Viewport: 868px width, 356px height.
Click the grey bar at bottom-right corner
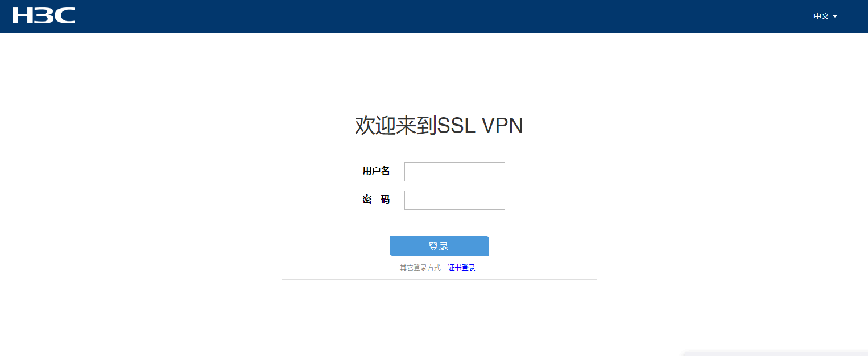pyautogui.click(x=775, y=354)
